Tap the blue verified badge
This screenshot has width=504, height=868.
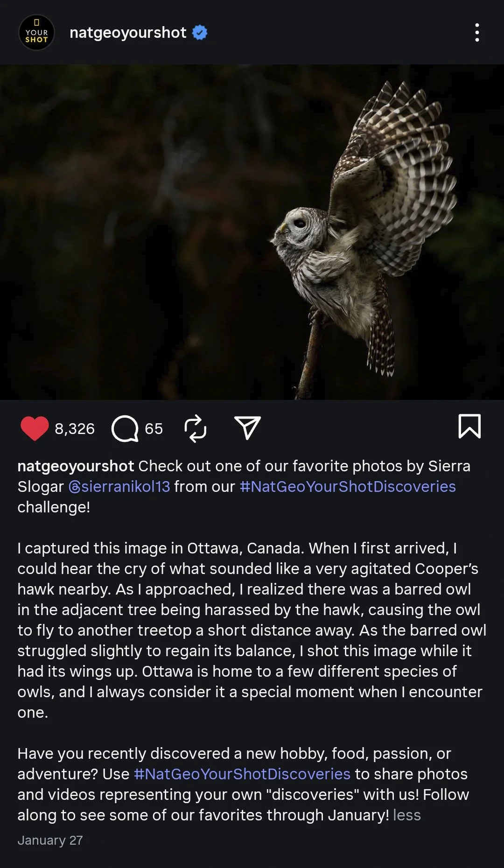[x=200, y=33]
